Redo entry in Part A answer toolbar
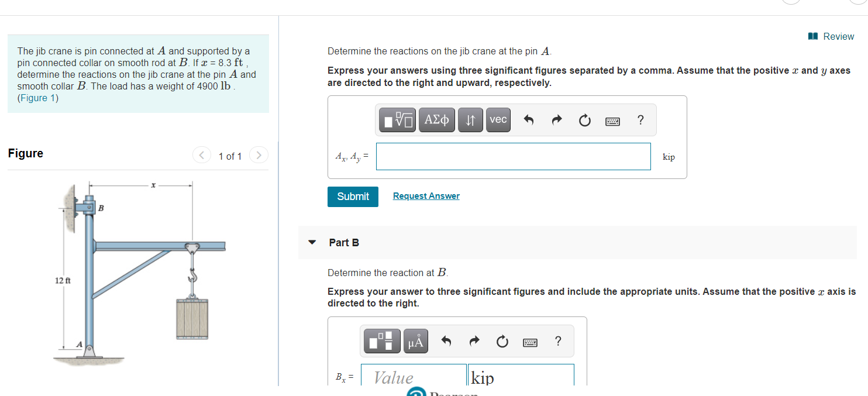The height and width of the screenshot is (396, 868). click(x=557, y=120)
